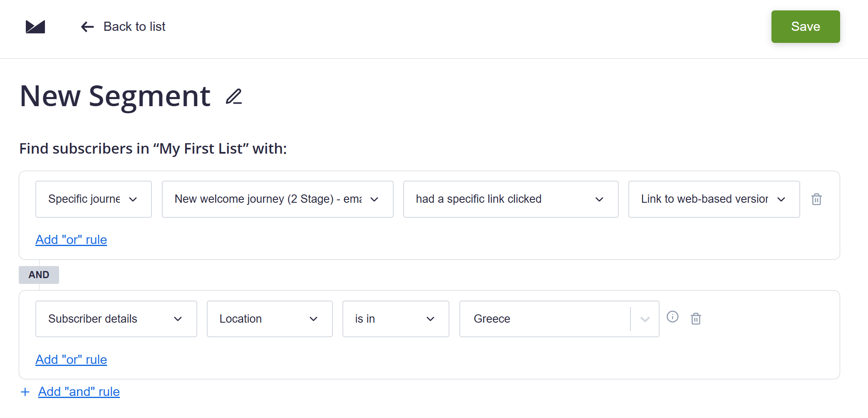
Task: Click the Greece location input field
Action: click(545, 319)
